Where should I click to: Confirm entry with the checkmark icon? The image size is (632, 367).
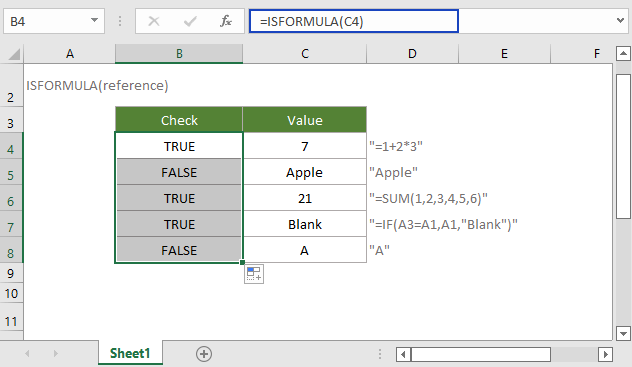click(190, 21)
